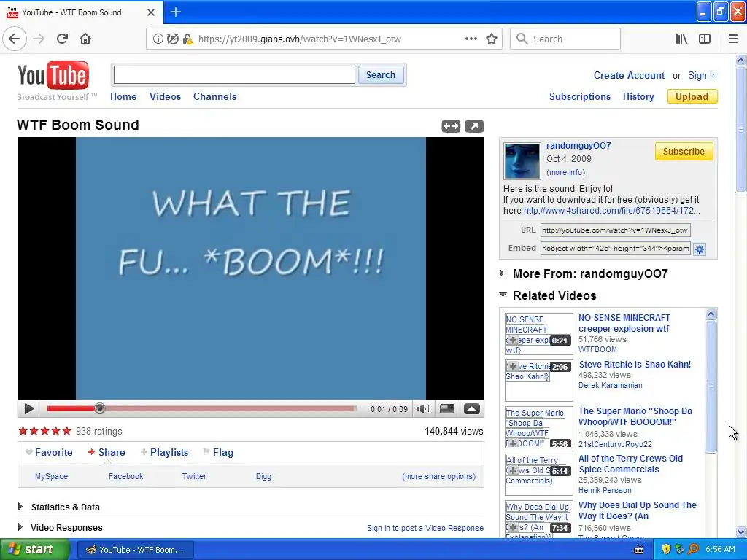Open embed customization gear icon

700,249
